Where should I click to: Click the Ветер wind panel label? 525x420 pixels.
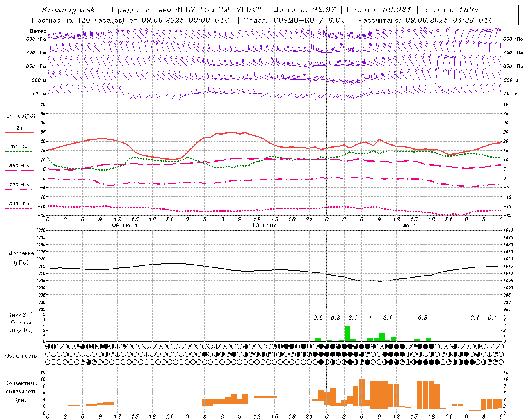coord(38,31)
